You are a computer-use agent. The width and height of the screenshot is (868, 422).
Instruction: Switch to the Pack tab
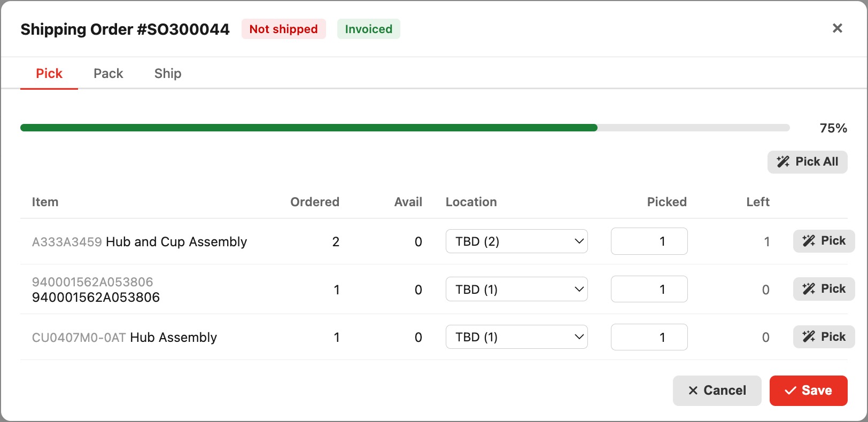click(x=108, y=74)
